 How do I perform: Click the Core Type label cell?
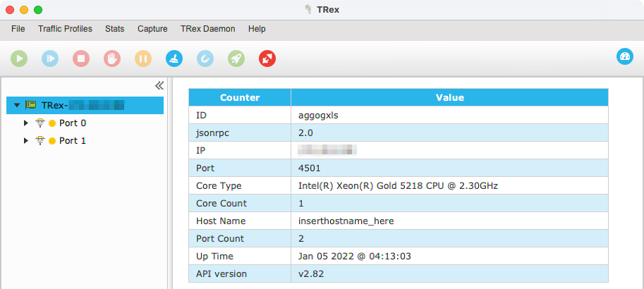[240, 185]
